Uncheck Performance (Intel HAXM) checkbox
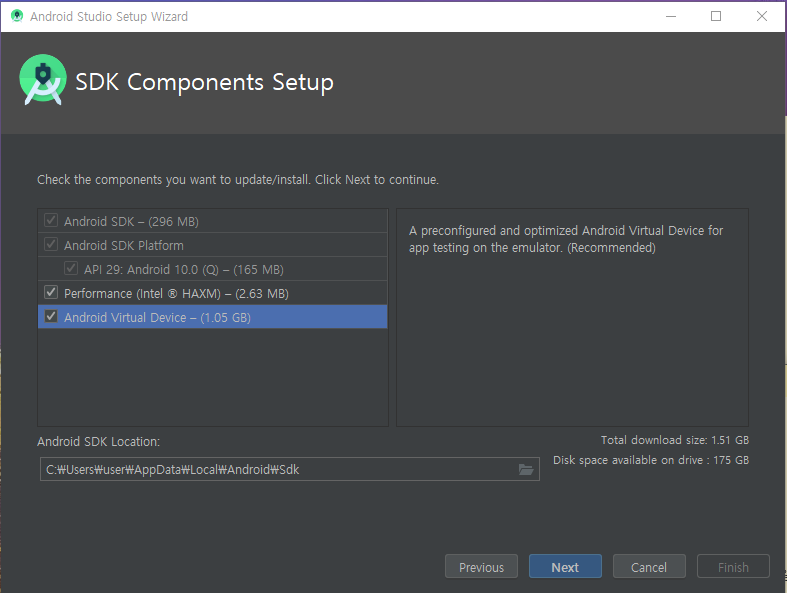This screenshot has width=787, height=593. (51, 292)
